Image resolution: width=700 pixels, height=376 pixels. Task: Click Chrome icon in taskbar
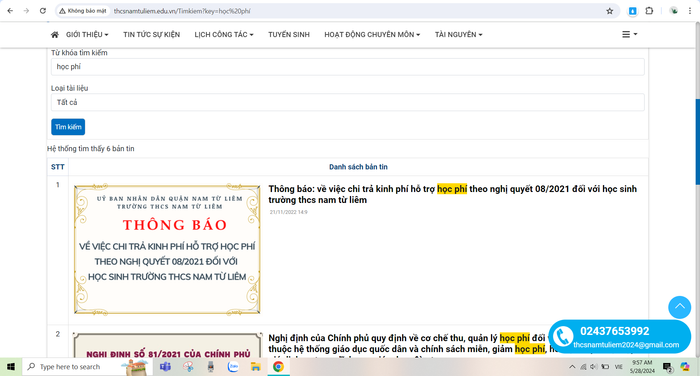click(x=278, y=367)
